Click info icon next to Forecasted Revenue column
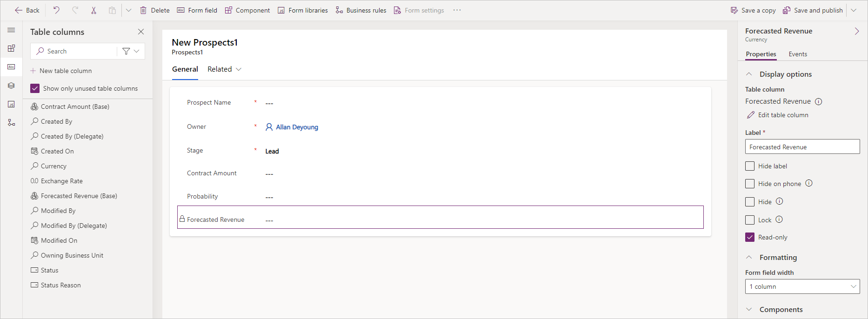 click(x=819, y=101)
